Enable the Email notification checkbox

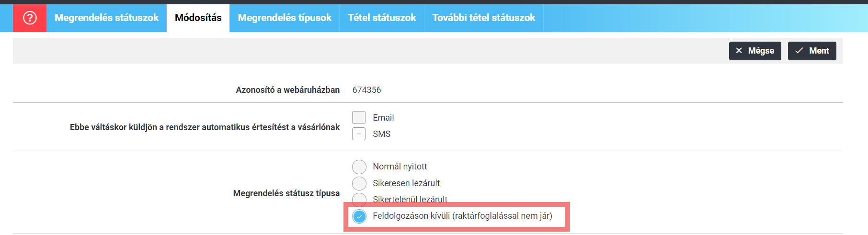(359, 117)
